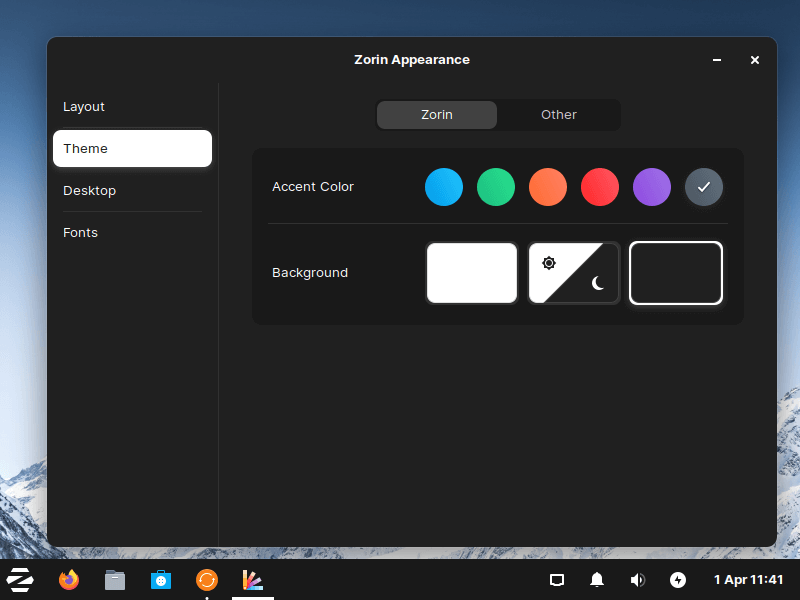Select the dark background option
This screenshot has width=800, height=600.
coord(676,273)
